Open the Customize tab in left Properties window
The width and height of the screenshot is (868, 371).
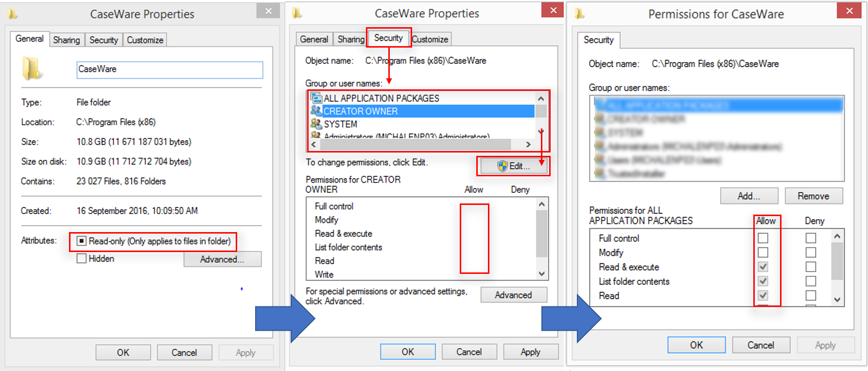click(x=145, y=40)
